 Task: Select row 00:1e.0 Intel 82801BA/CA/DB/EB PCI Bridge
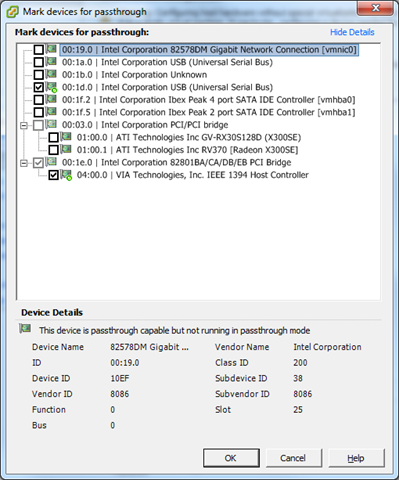tap(176, 163)
